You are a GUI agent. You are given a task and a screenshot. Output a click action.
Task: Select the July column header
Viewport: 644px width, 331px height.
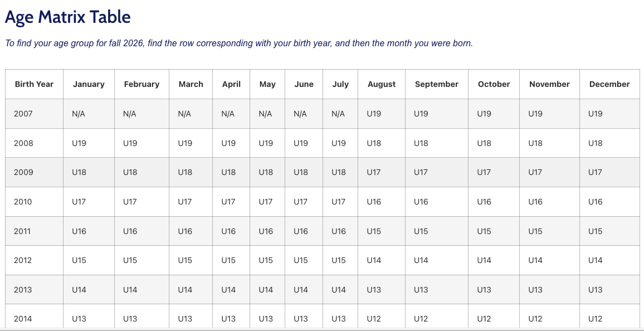[340, 84]
